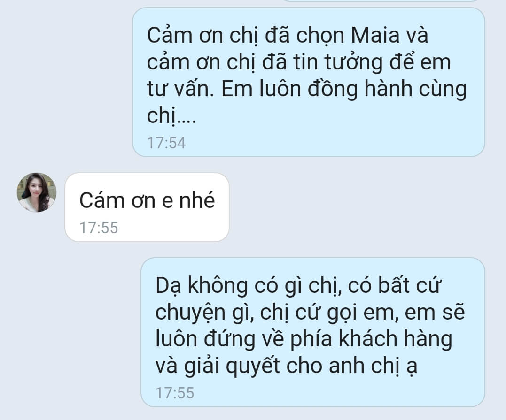Click the words "tư vấn" in the first bubble
This screenshot has width=506, height=420.
point(180,89)
